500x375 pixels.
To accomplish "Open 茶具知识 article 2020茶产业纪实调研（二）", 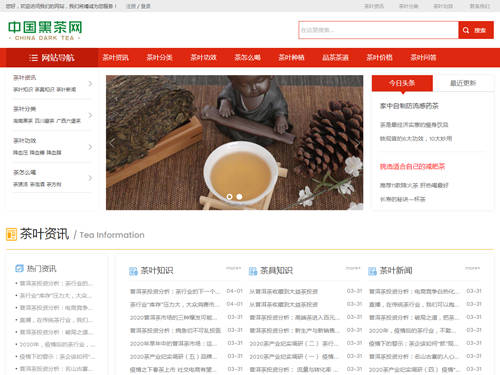I will [x=294, y=343].
